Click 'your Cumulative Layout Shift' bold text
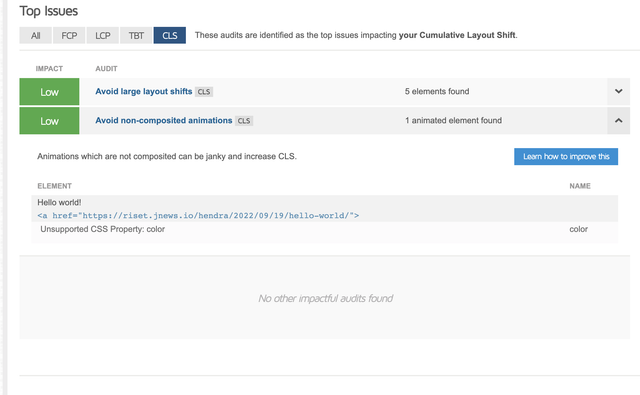640x395 pixels. click(x=457, y=35)
